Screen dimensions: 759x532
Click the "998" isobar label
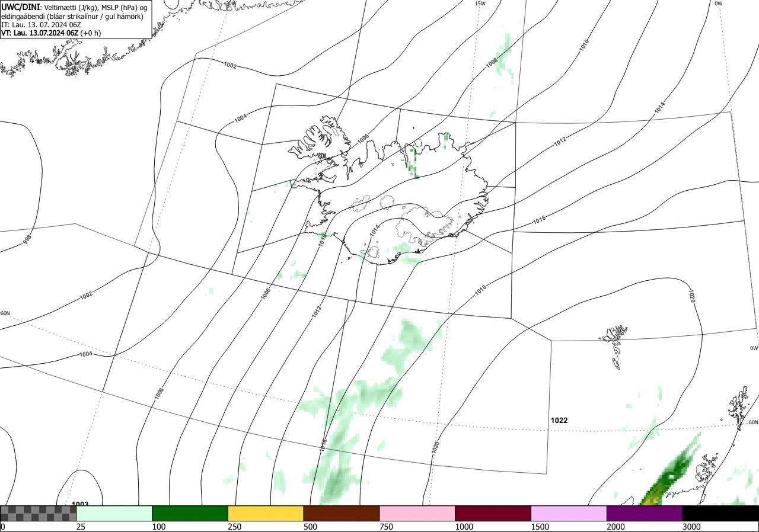point(28,240)
